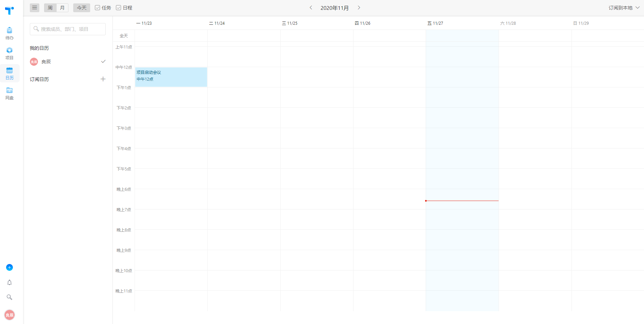
Task: Open the 待办 to-do section
Action: coord(9,34)
